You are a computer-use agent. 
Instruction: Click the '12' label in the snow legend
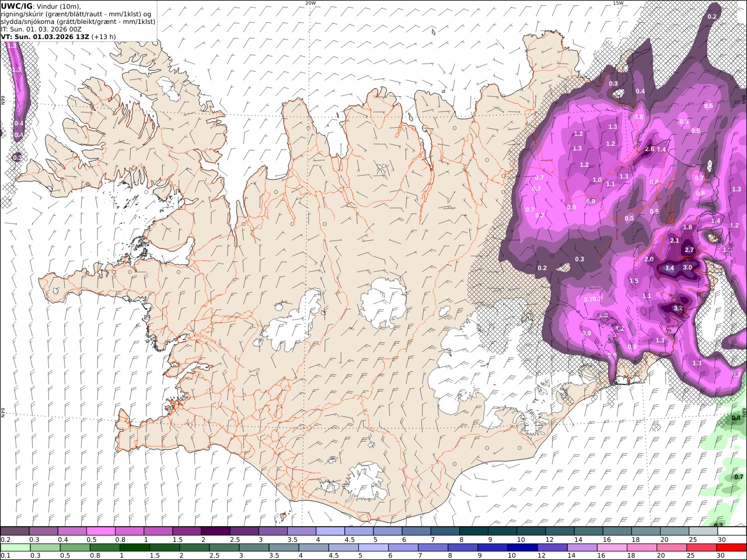(x=549, y=540)
